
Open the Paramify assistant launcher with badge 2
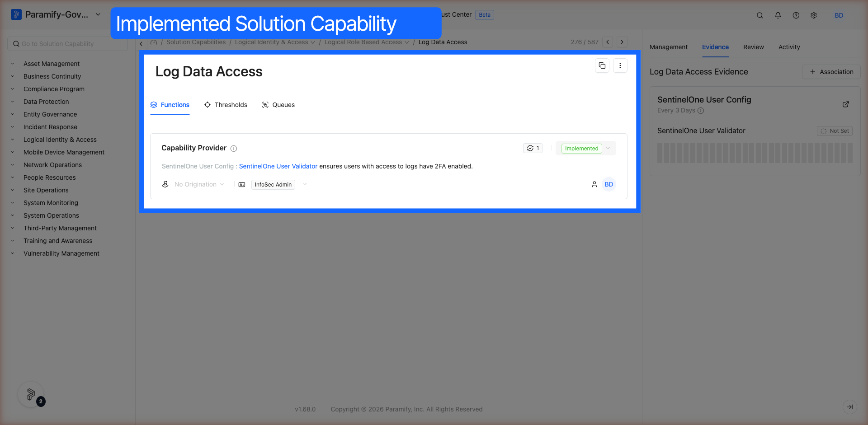pos(31,395)
